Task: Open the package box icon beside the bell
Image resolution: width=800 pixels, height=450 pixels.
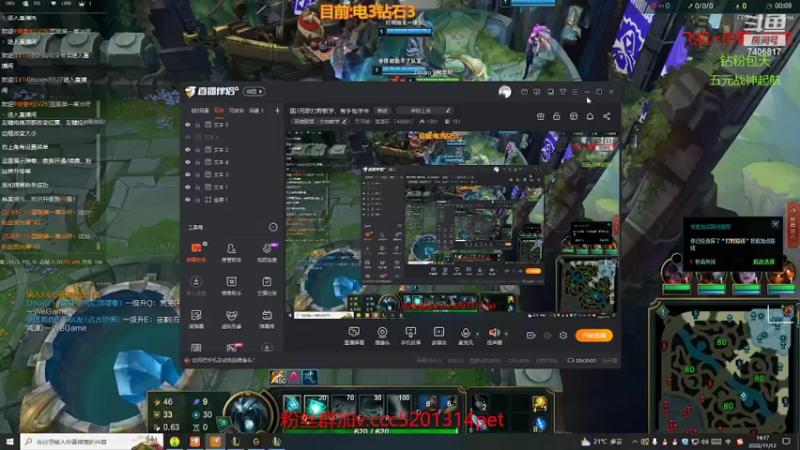Action: [x=573, y=116]
